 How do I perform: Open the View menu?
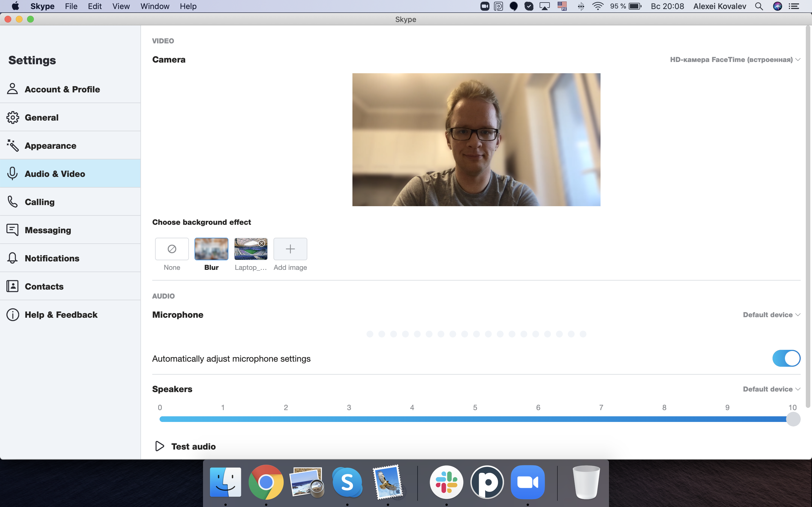point(121,6)
